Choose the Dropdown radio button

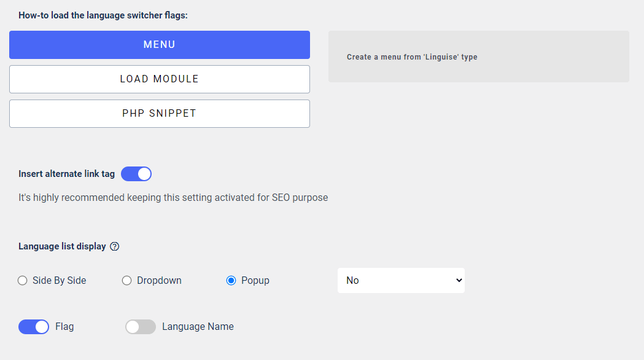tap(127, 281)
